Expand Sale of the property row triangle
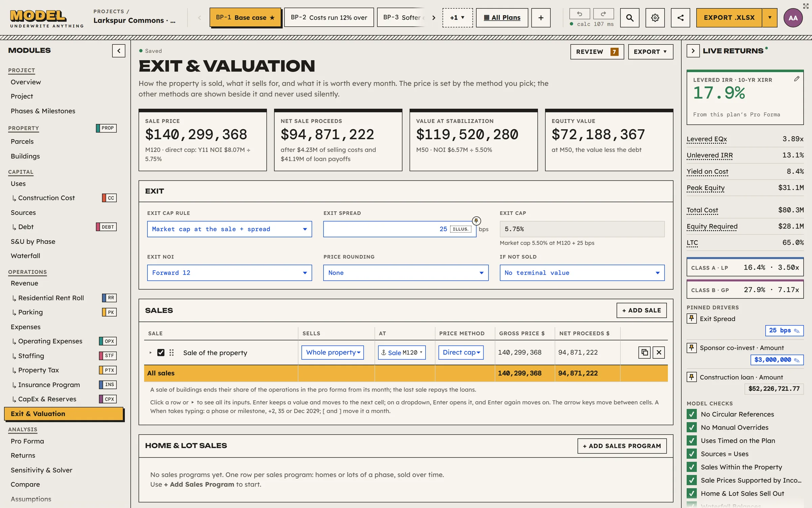 [x=151, y=353]
